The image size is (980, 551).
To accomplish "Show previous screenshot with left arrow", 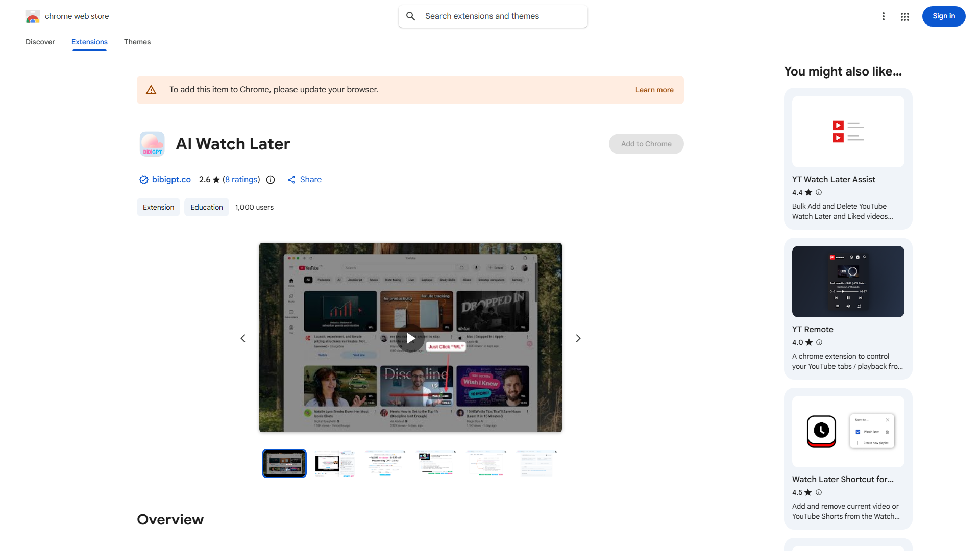I will 243,338.
